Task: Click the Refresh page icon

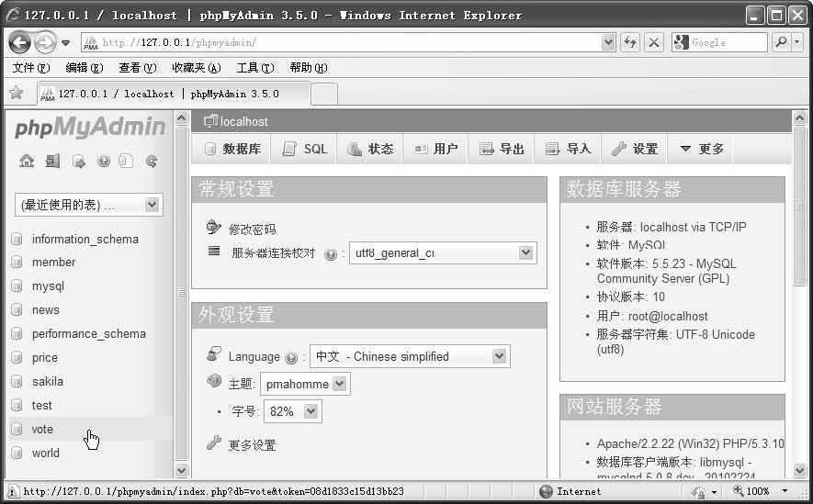Action: tap(630, 42)
